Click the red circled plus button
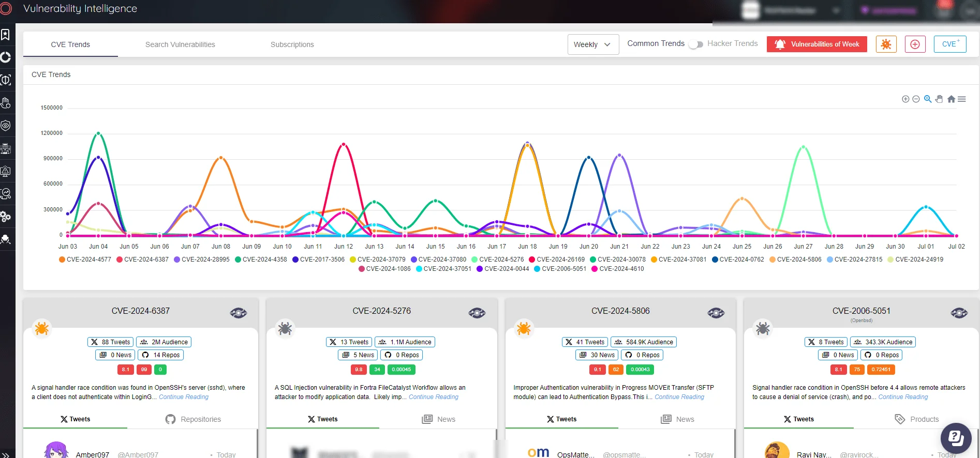Screen dimensions: 980x458 coord(915,44)
